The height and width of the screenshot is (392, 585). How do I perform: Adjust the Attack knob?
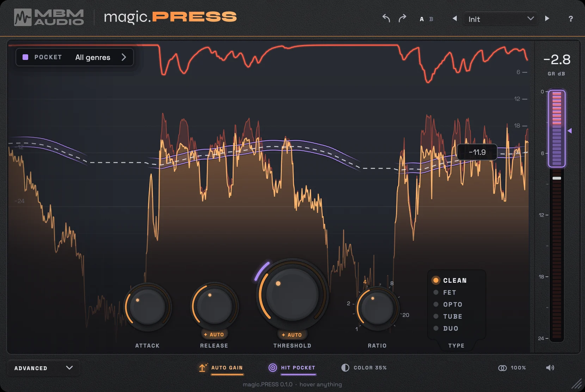point(148,306)
